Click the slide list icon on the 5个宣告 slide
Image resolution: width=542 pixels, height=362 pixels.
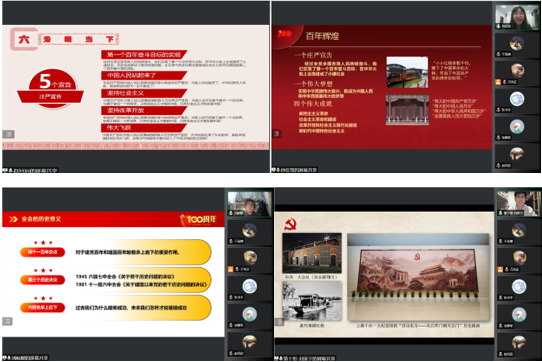(x=8, y=134)
